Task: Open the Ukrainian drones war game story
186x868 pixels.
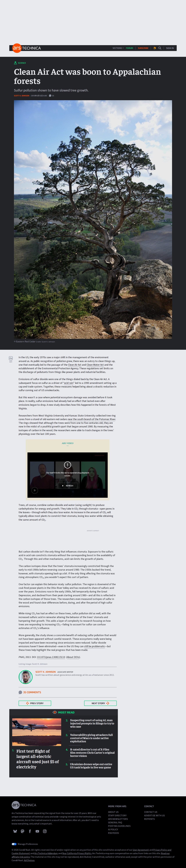Action: coord(91,766)
